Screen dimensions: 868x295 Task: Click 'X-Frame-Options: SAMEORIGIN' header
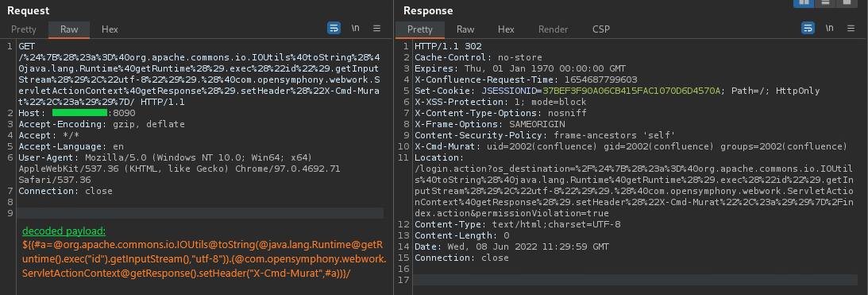(x=489, y=124)
